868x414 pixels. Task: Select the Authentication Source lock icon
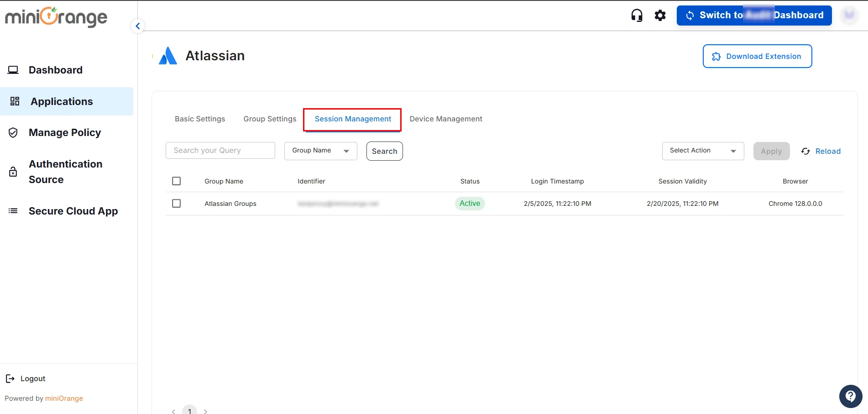coord(13,172)
